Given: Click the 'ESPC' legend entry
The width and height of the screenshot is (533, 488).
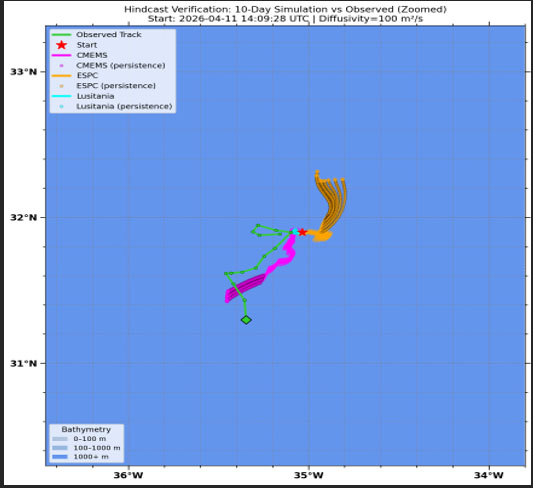Looking at the screenshot, I should [x=75, y=75].
